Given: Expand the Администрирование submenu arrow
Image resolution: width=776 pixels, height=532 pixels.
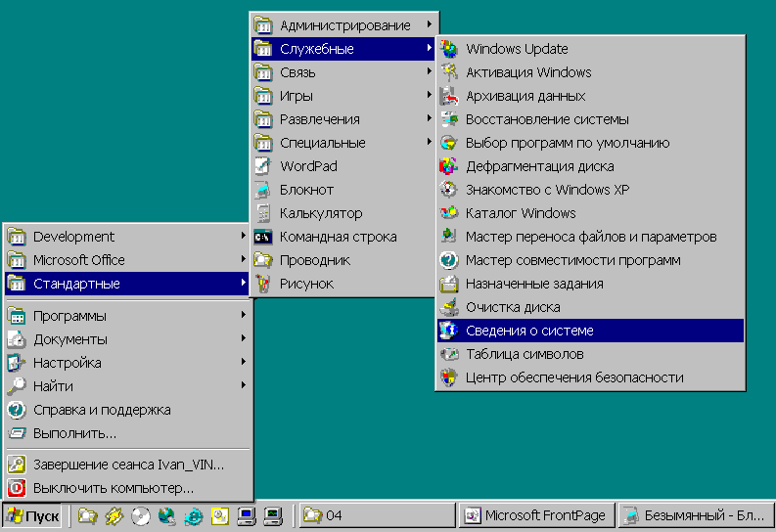Looking at the screenshot, I should click(429, 24).
